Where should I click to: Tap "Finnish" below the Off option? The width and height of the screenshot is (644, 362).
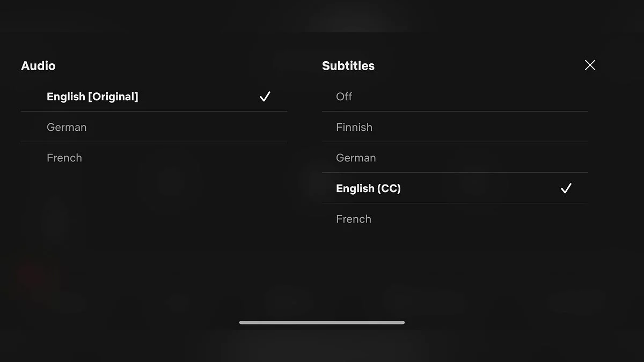pyautogui.click(x=354, y=127)
